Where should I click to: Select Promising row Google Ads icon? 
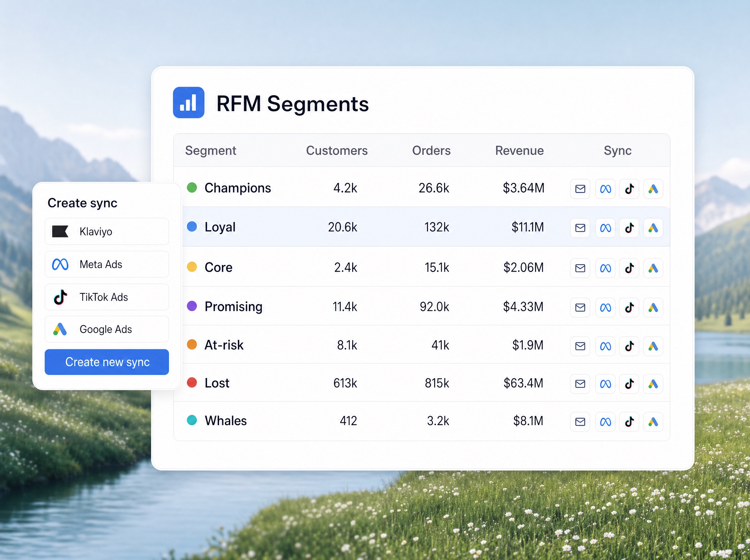click(653, 308)
